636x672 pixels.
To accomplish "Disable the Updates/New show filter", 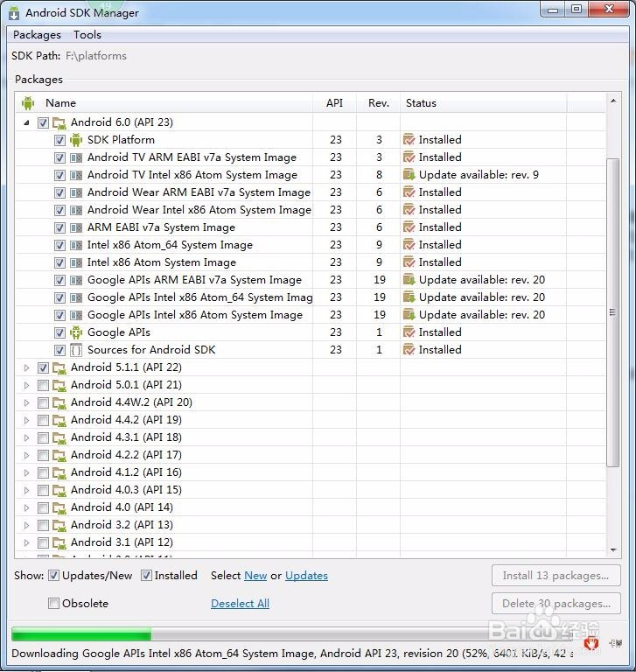I will coord(53,576).
